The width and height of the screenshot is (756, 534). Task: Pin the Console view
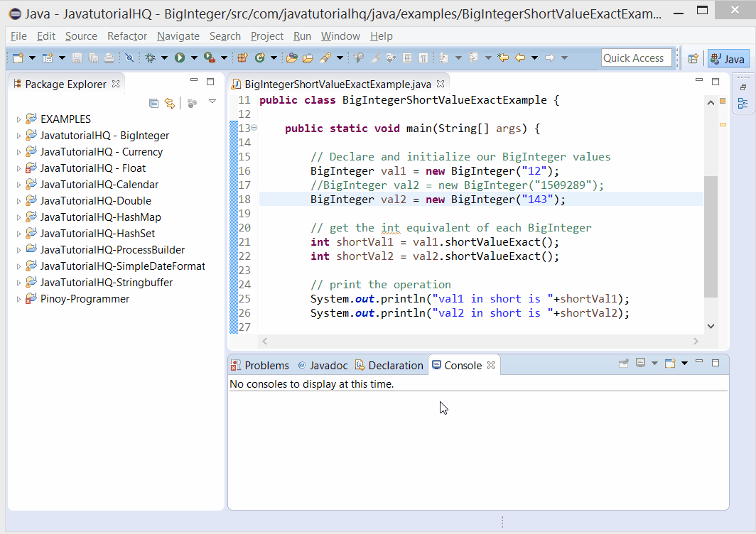click(623, 362)
